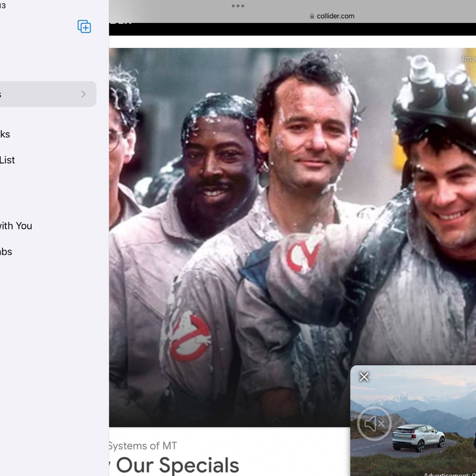Open the Shared with You sidebar item

[16, 226]
